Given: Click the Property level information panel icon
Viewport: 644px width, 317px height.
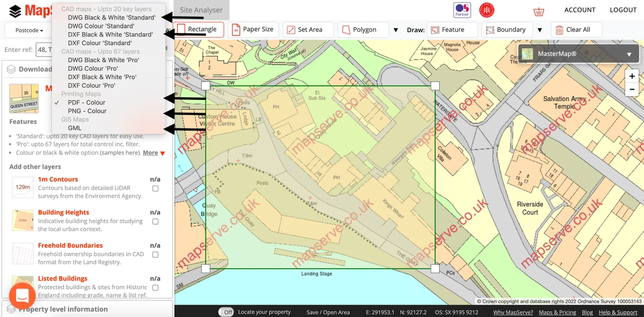Looking at the screenshot, I should 11,309.
